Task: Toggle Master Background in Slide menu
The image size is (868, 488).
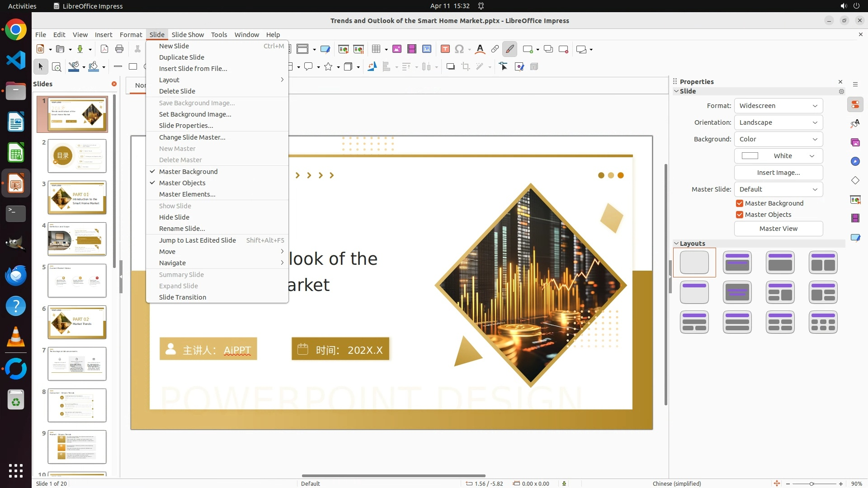Action: (x=188, y=172)
